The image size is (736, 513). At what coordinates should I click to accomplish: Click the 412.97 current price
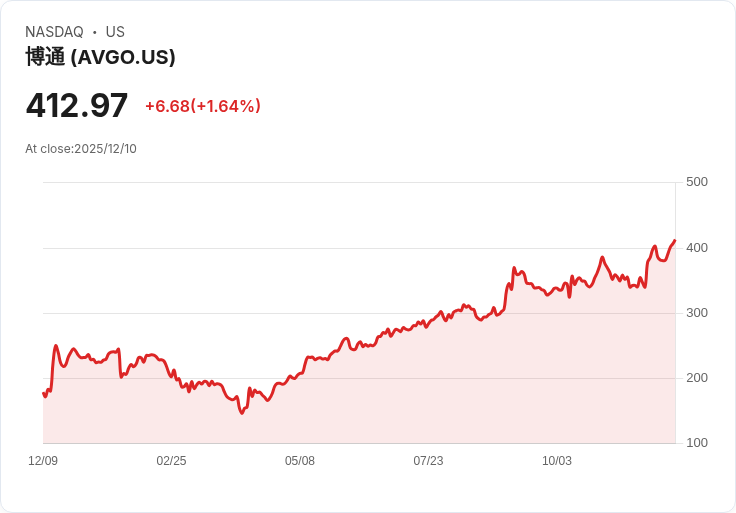77,105
